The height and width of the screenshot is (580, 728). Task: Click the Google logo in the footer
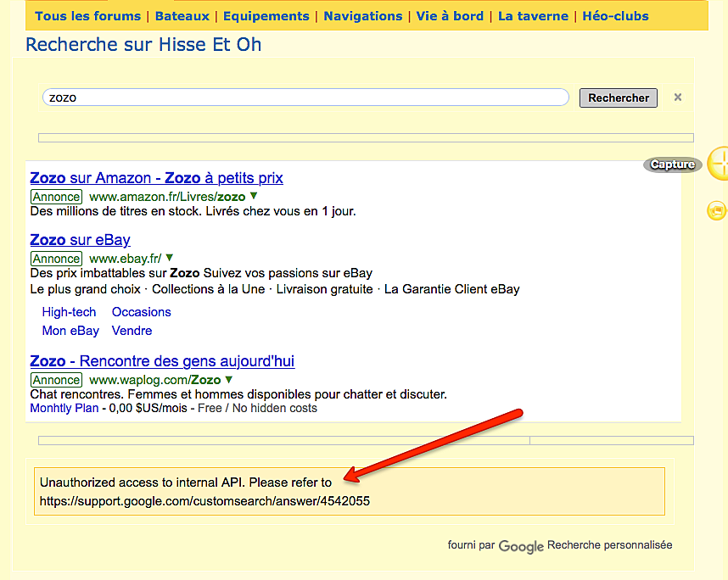pos(521,547)
